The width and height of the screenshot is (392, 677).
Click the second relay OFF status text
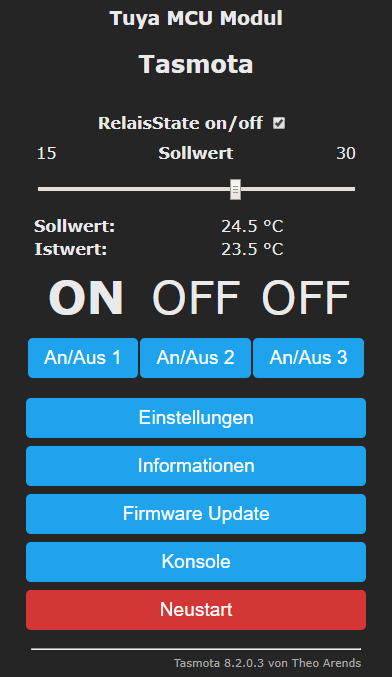(x=196, y=297)
